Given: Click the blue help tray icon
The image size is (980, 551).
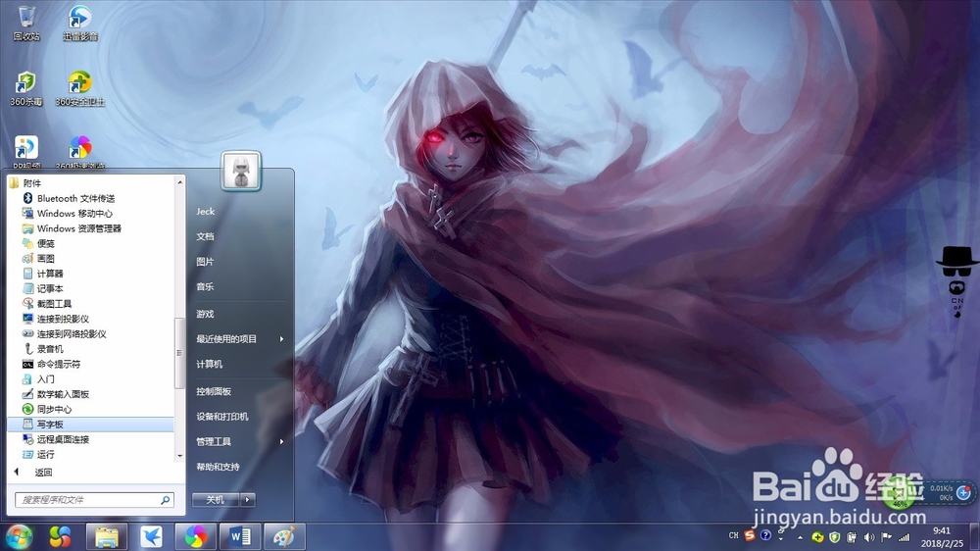Looking at the screenshot, I should pyautogui.click(x=765, y=535).
